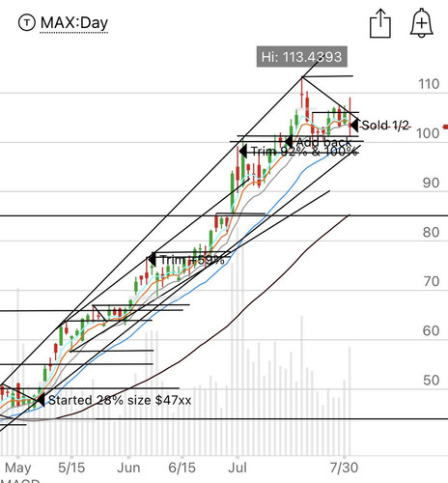Open the MAX:Day timeframe selector

74,23
